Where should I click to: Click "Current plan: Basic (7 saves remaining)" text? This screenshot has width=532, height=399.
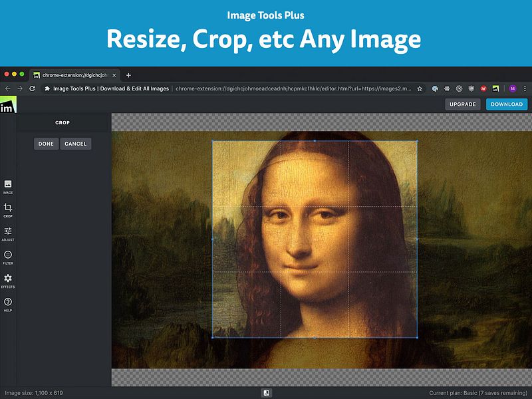pos(478,393)
